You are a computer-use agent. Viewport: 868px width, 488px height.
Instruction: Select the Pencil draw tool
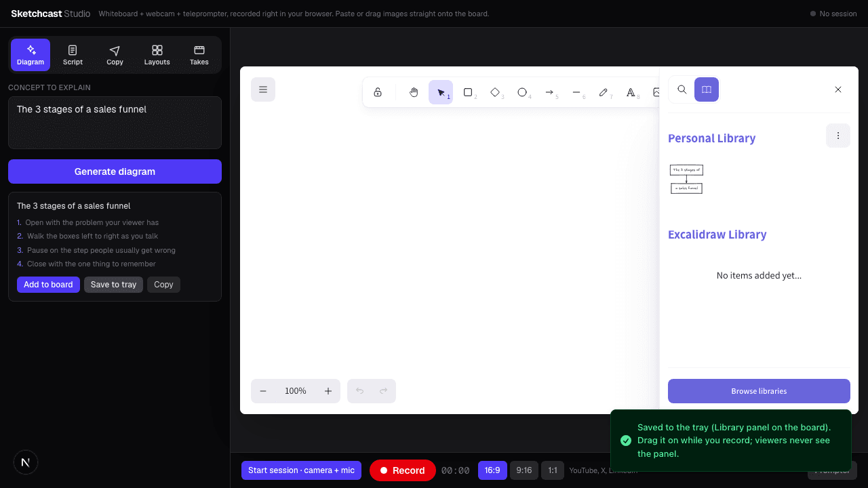[x=604, y=92]
